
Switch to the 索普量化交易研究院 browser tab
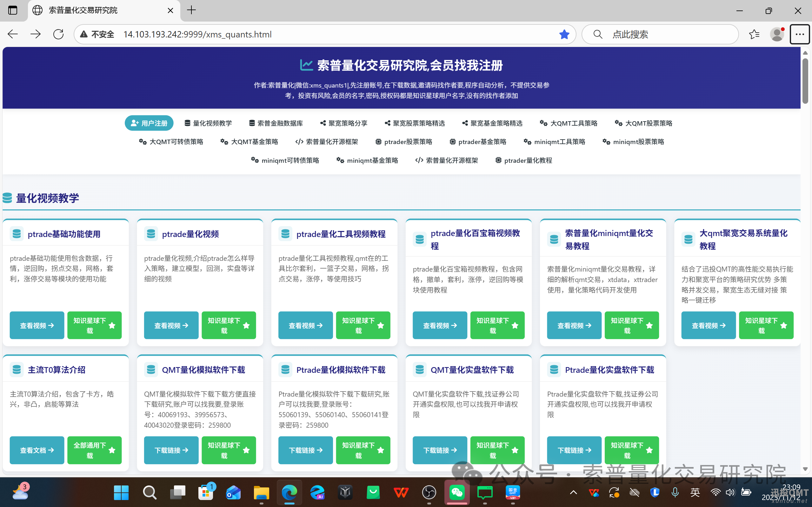click(x=83, y=10)
